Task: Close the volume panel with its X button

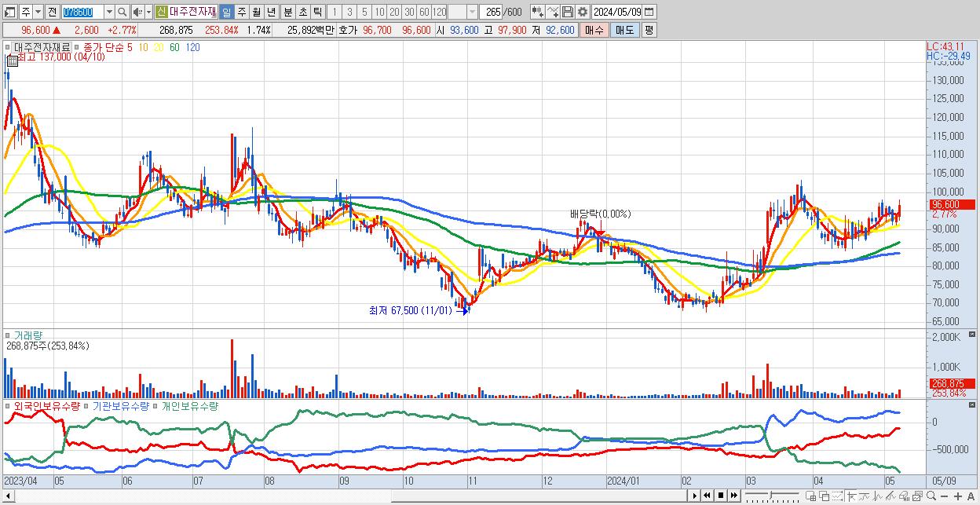Action: coord(973,334)
